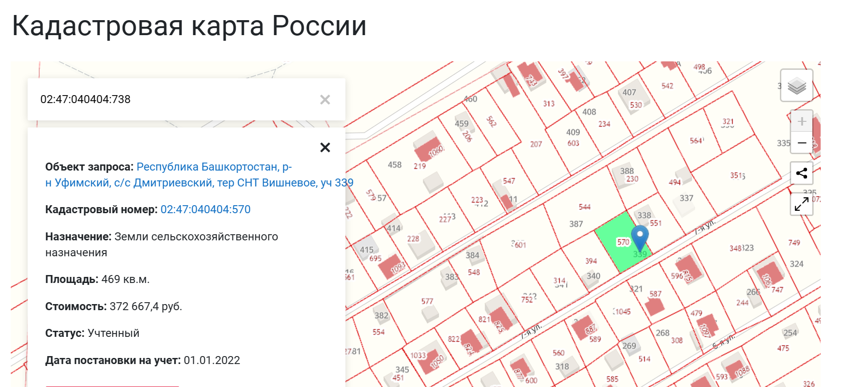
Task: Click parcel 407 on the map
Action: [629, 92]
